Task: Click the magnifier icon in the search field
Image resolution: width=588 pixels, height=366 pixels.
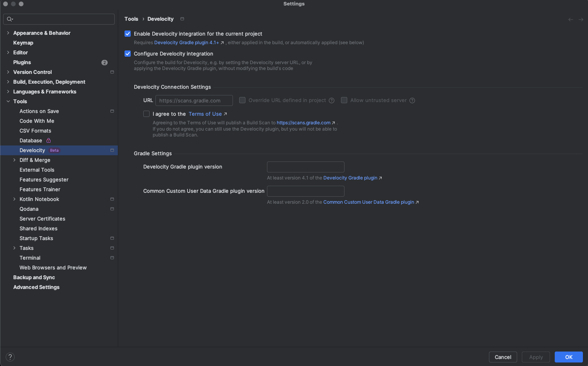Action: (9, 19)
